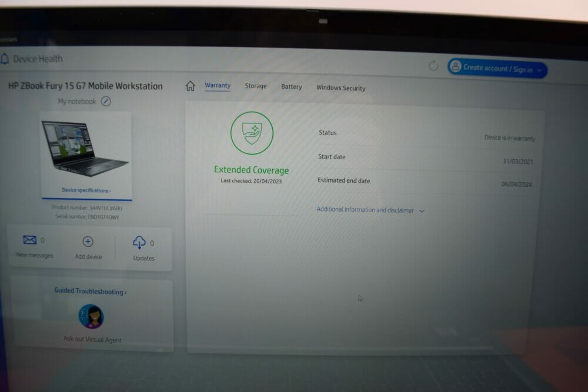The image size is (588, 392).
Task: Open the Guided Troubleshooting link
Action: (90, 291)
